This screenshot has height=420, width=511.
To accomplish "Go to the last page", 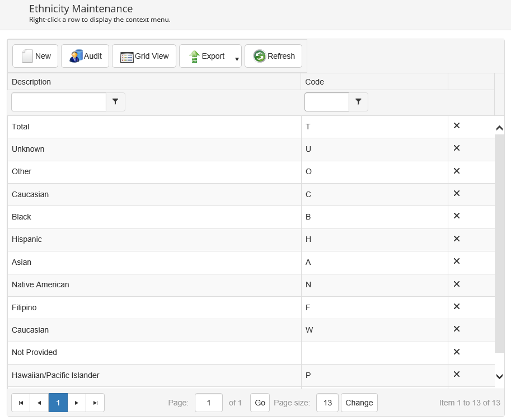I will click(95, 403).
